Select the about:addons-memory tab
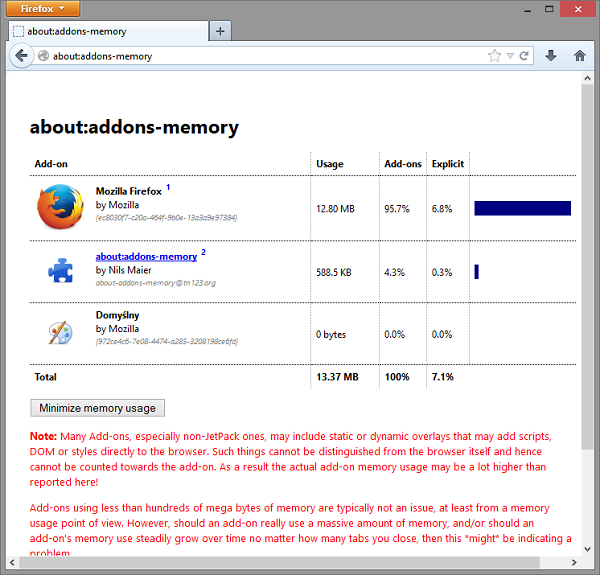This screenshot has width=600, height=575. (x=109, y=31)
